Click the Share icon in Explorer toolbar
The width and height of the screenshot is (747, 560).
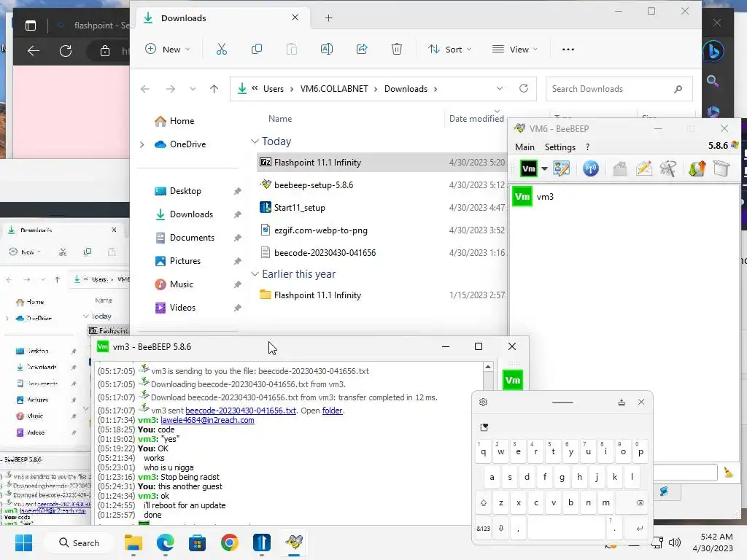point(362,49)
